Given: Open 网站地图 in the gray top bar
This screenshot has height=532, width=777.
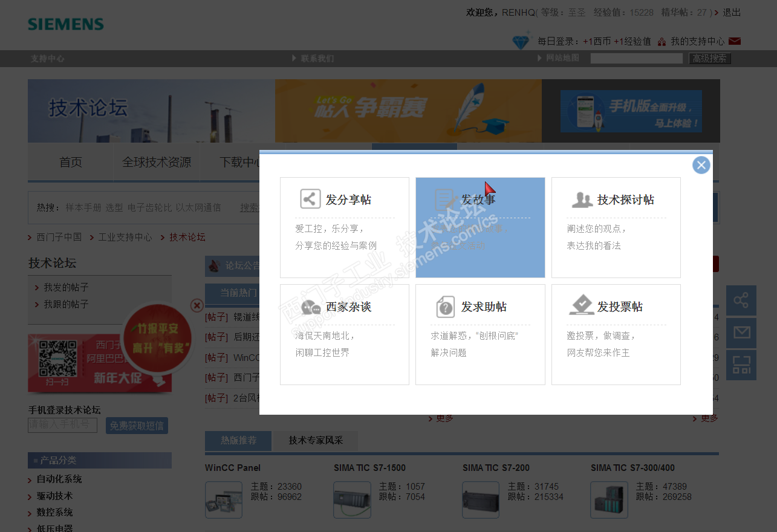Looking at the screenshot, I should click(x=562, y=58).
